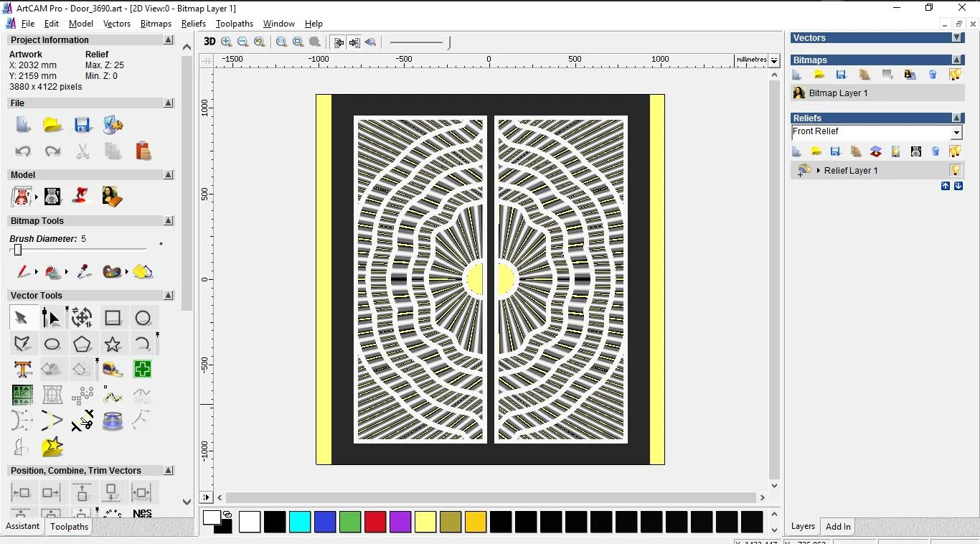The image size is (980, 544).
Task: Pick the bitmap paint brush tool
Action: 23,272
